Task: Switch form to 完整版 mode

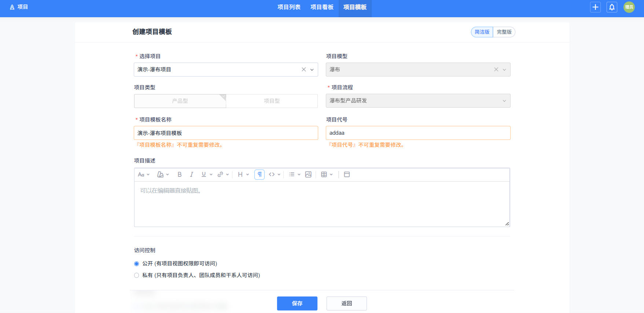Action: tap(504, 32)
